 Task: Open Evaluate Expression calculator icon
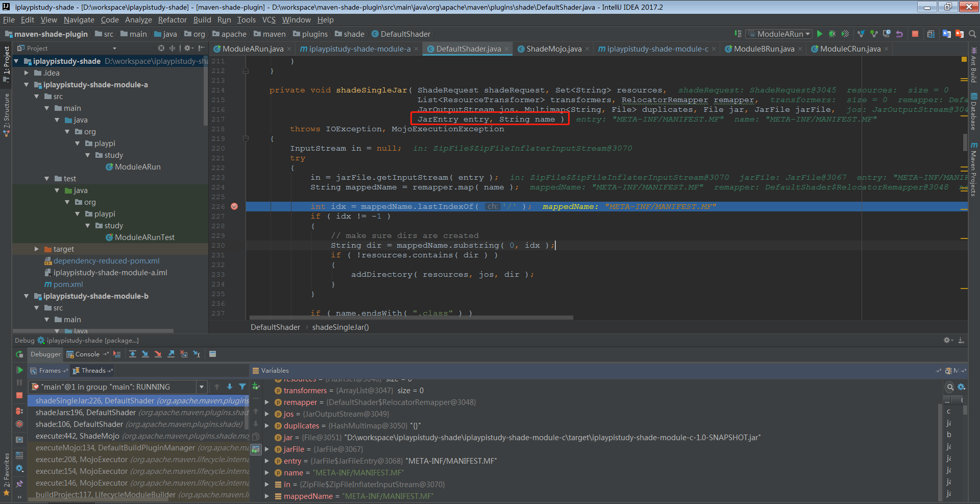pos(213,354)
